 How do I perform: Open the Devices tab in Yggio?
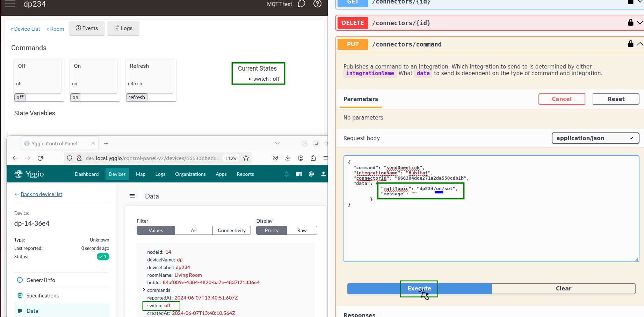pyautogui.click(x=117, y=174)
